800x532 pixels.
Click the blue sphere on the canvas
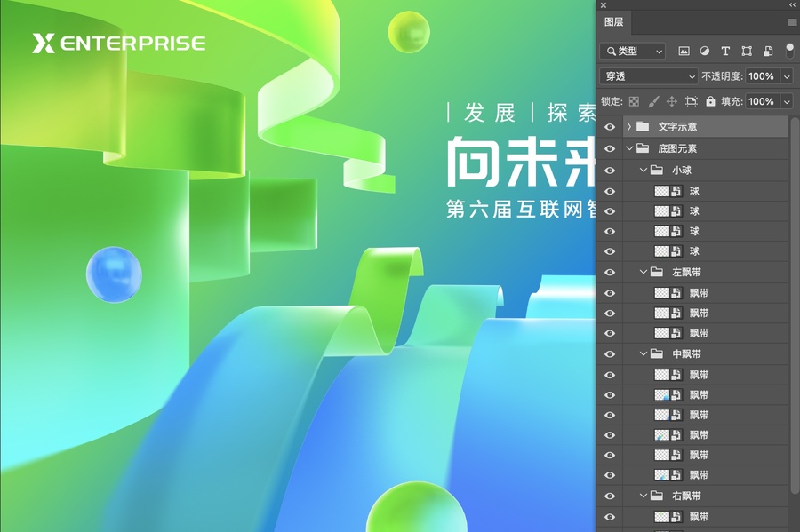pos(114,274)
